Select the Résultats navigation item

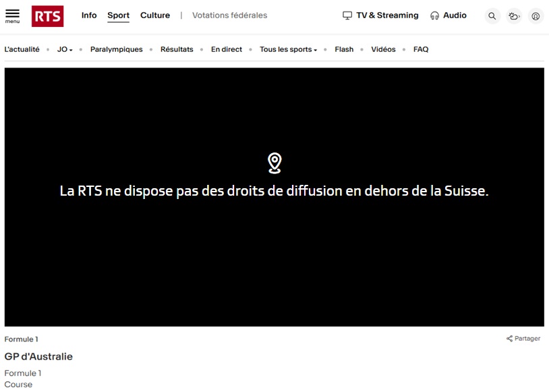coord(177,49)
